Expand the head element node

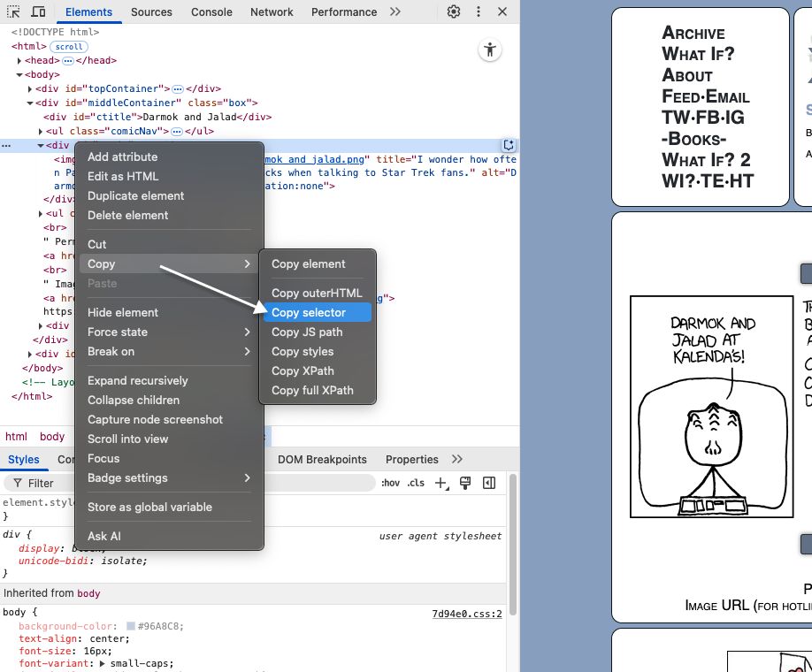click(19, 61)
